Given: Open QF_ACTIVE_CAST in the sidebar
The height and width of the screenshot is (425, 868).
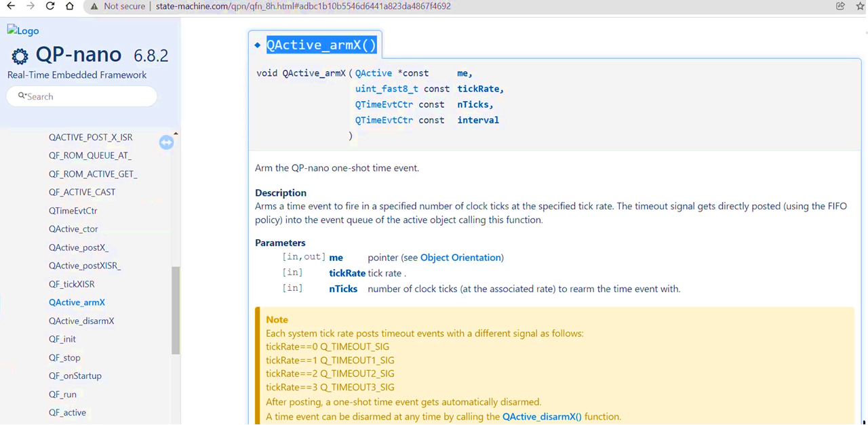Looking at the screenshot, I should click(82, 192).
